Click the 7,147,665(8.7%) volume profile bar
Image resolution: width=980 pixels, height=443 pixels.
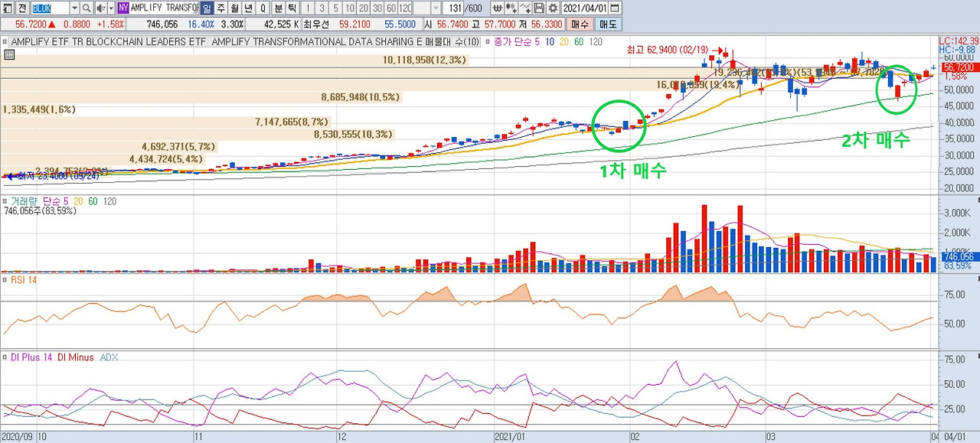[x=165, y=122]
